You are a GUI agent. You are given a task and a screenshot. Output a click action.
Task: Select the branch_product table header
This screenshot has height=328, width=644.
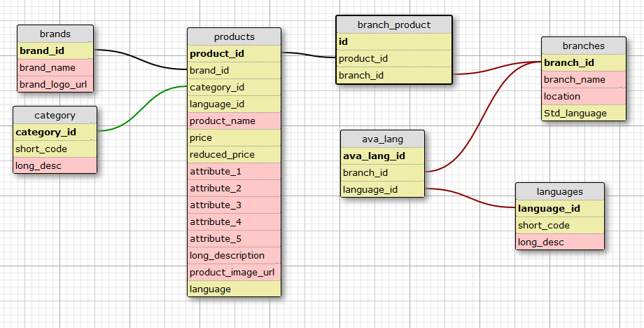point(394,25)
